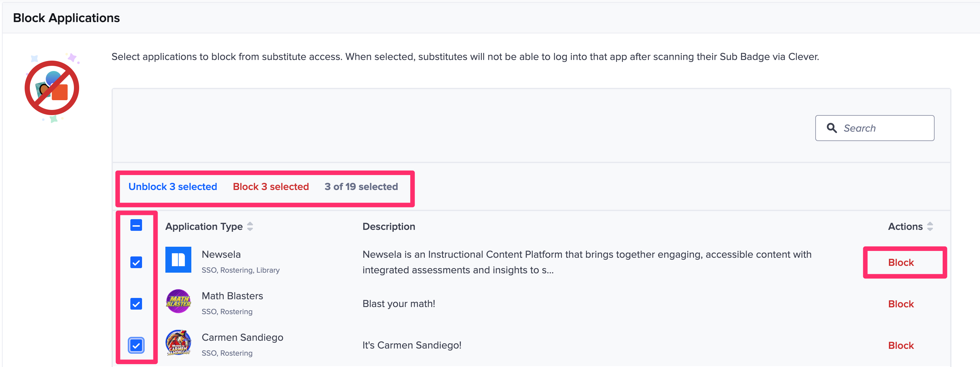This screenshot has height=367, width=980.
Task: Click the Math Blaster purple badge icon
Action: tap(178, 302)
